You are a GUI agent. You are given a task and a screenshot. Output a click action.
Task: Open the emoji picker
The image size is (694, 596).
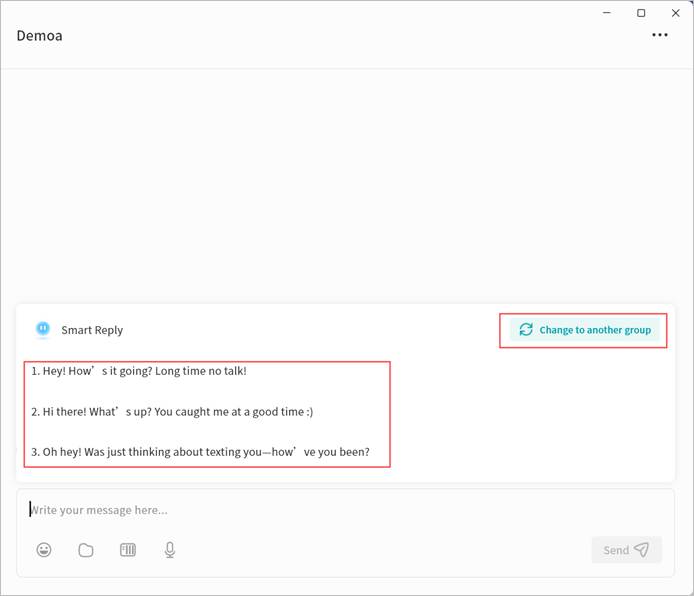point(44,550)
